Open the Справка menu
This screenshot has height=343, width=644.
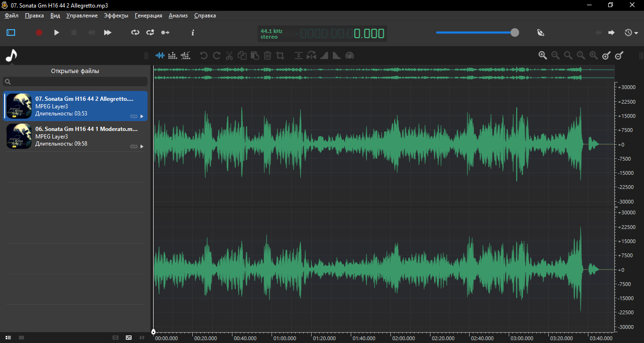coord(205,16)
